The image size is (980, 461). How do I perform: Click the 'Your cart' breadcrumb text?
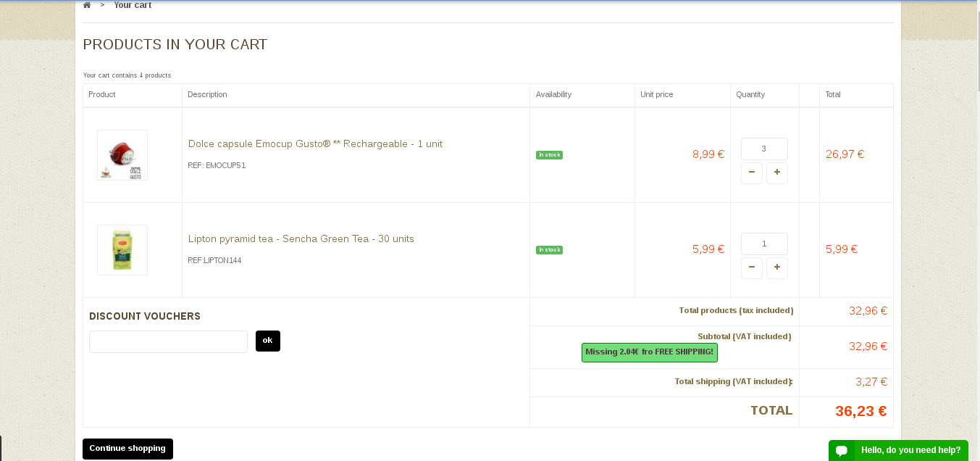(x=133, y=5)
